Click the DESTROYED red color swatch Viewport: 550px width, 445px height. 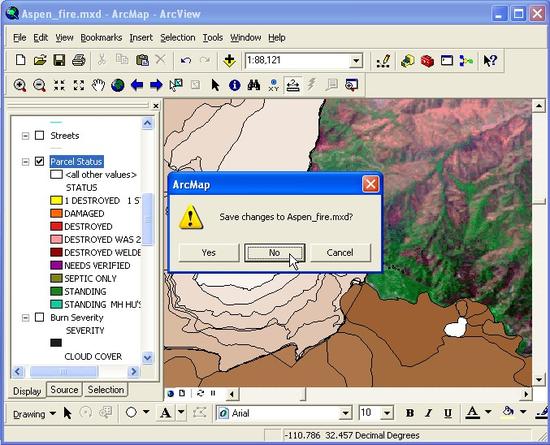[x=56, y=226]
